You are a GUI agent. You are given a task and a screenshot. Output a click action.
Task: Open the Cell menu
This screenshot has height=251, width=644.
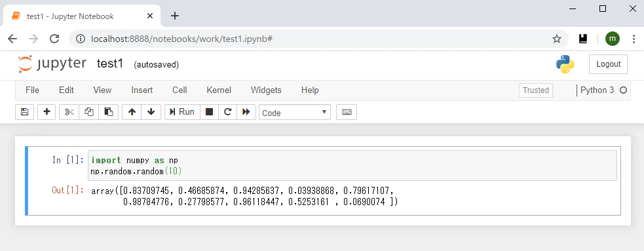tap(180, 90)
